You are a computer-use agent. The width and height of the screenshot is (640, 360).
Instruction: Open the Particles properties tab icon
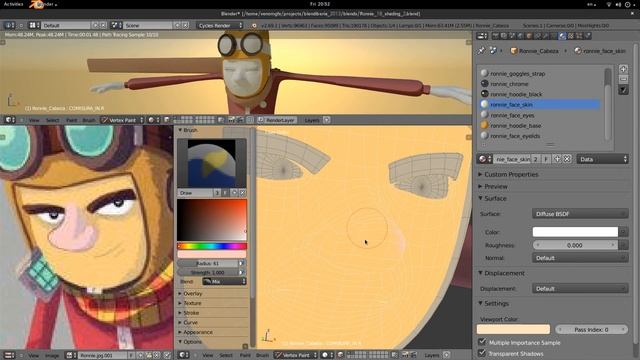point(579,36)
